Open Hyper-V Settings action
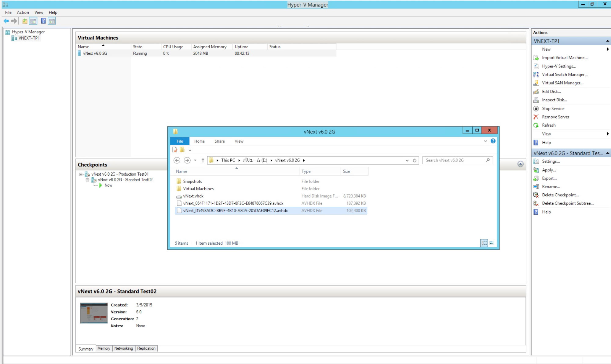Viewport: 611px width, 364px height. [x=559, y=66]
